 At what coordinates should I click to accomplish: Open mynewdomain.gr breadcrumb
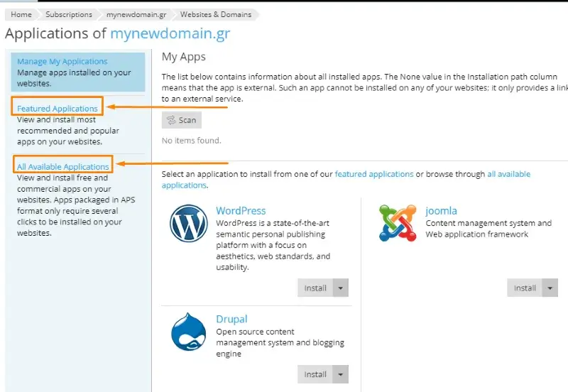click(x=136, y=14)
